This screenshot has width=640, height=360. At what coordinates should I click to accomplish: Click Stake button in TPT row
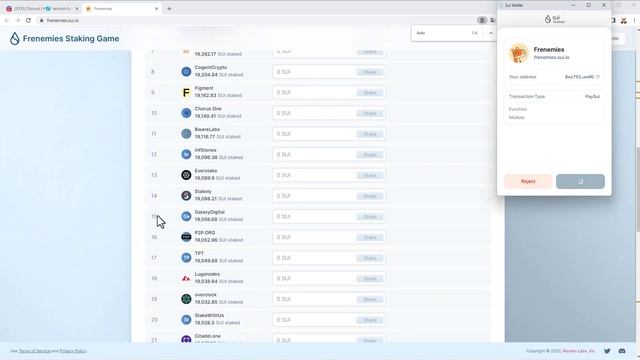tap(370, 258)
